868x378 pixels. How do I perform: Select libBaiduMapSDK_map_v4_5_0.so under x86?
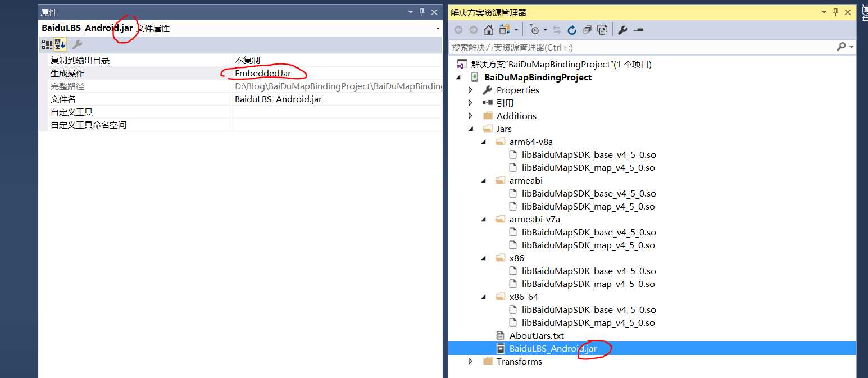coord(588,284)
